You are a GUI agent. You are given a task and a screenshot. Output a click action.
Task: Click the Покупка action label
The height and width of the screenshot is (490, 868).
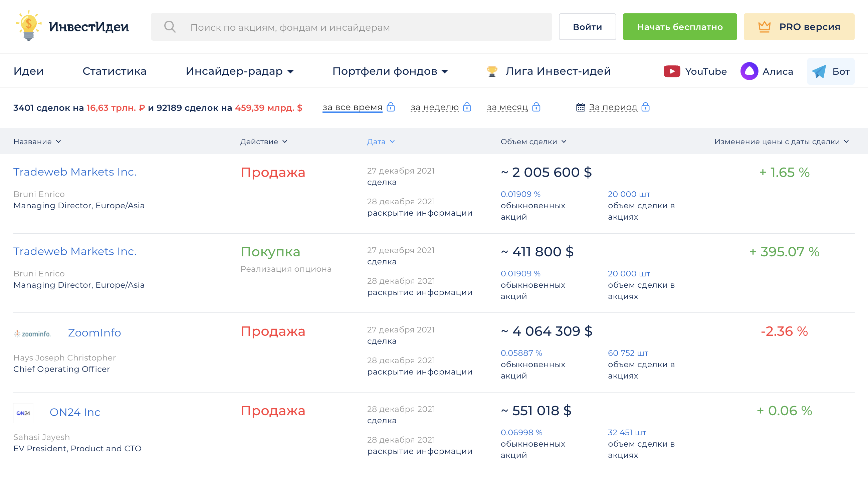point(270,252)
